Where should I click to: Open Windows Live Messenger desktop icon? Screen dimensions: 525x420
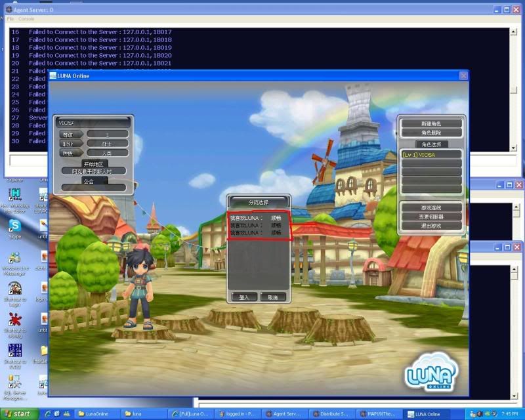click(x=14, y=258)
